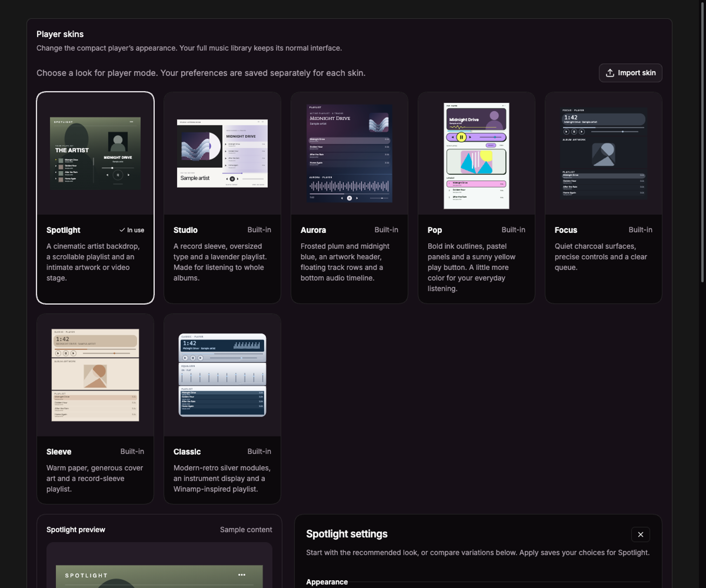Click the Pop skin description text

(x=471, y=268)
